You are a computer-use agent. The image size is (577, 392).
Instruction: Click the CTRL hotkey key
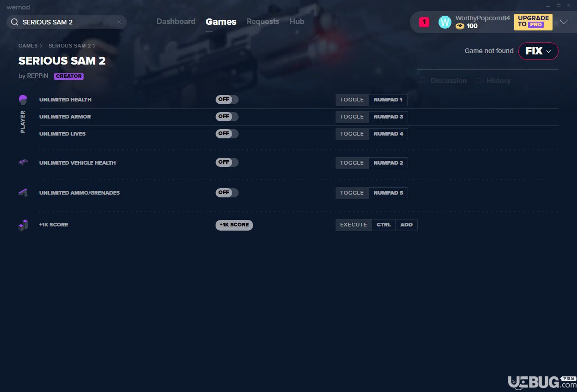(384, 225)
